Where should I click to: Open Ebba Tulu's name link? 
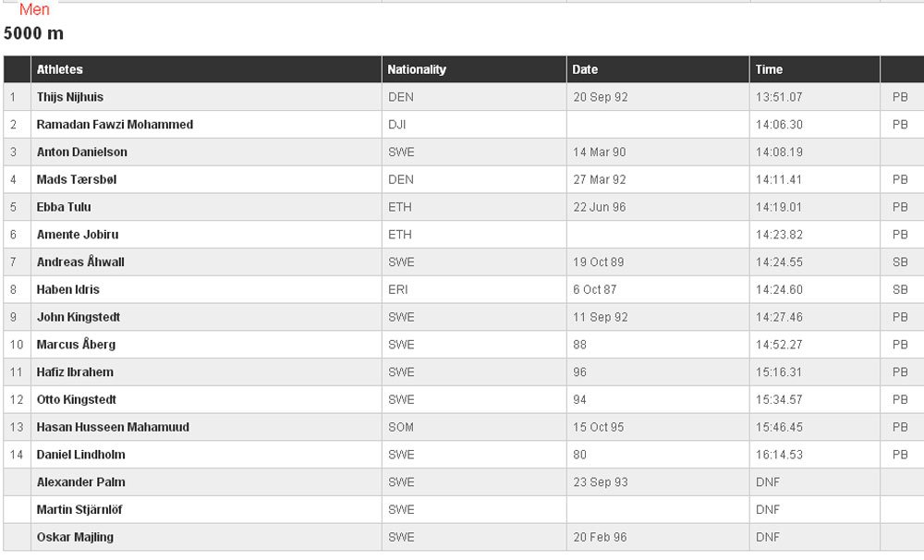click(x=64, y=207)
